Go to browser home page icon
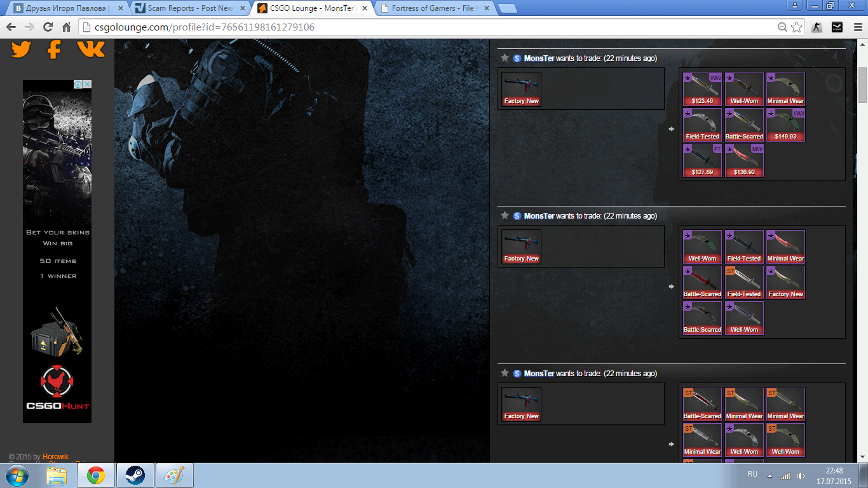868x488 pixels. click(66, 27)
